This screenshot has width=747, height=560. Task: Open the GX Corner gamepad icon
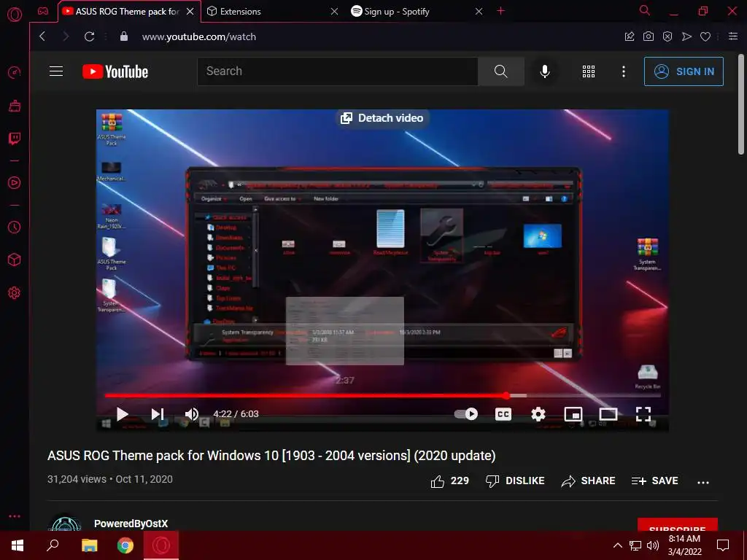43,11
